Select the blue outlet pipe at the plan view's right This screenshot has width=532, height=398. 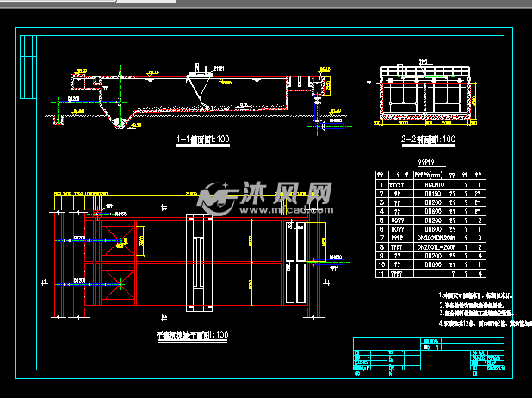[x=329, y=262]
